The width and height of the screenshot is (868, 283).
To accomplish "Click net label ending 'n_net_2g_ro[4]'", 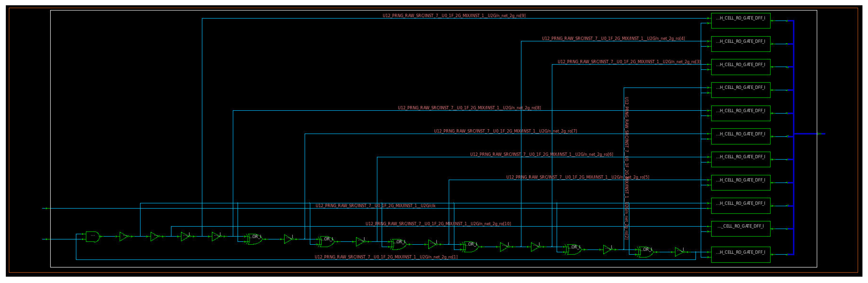I will point(613,38).
